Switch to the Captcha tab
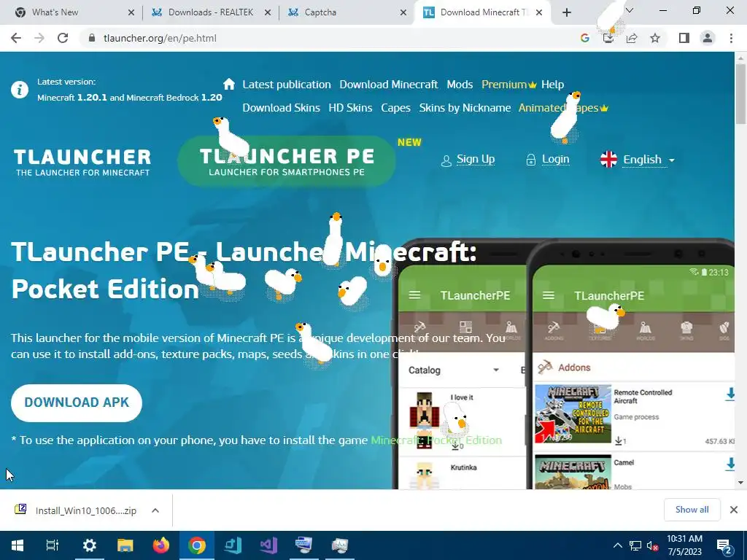Image resolution: width=747 pixels, height=560 pixels. pyautogui.click(x=347, y=12)
